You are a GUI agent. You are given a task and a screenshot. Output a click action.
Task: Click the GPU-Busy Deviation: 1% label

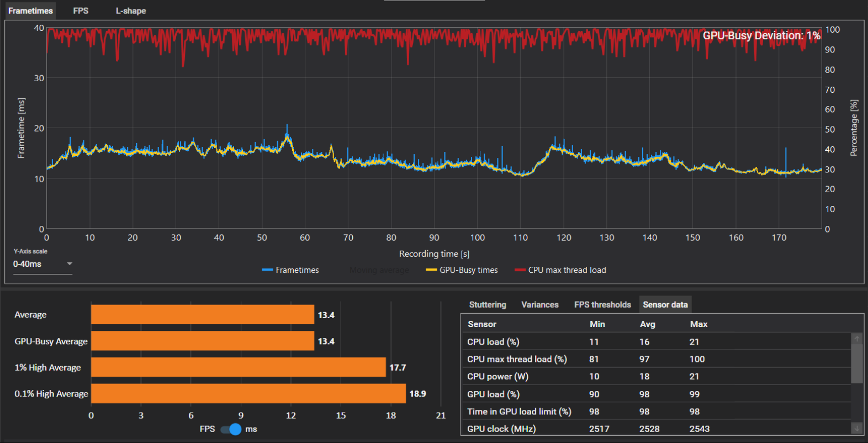[x=761, y=35]
